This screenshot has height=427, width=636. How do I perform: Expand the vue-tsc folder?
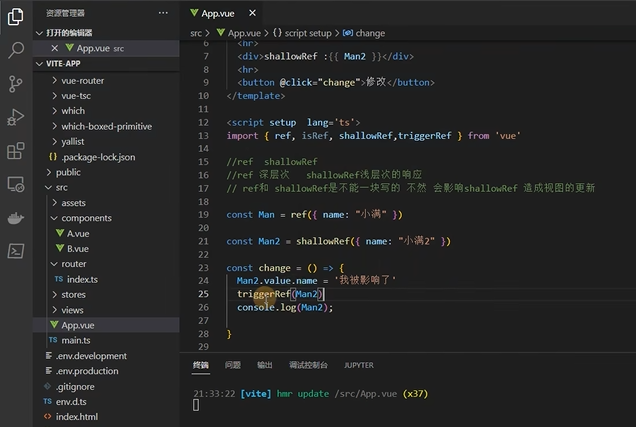(54, 96)
